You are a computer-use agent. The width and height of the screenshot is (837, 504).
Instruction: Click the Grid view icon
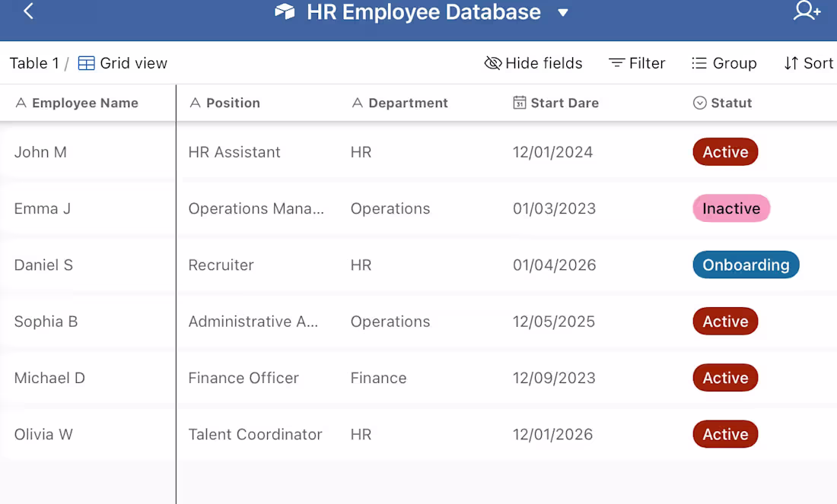tap(84, 63)
